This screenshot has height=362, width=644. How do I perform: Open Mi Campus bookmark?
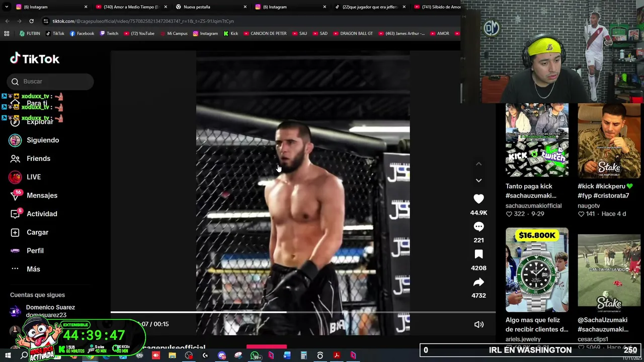coord(173,34)
